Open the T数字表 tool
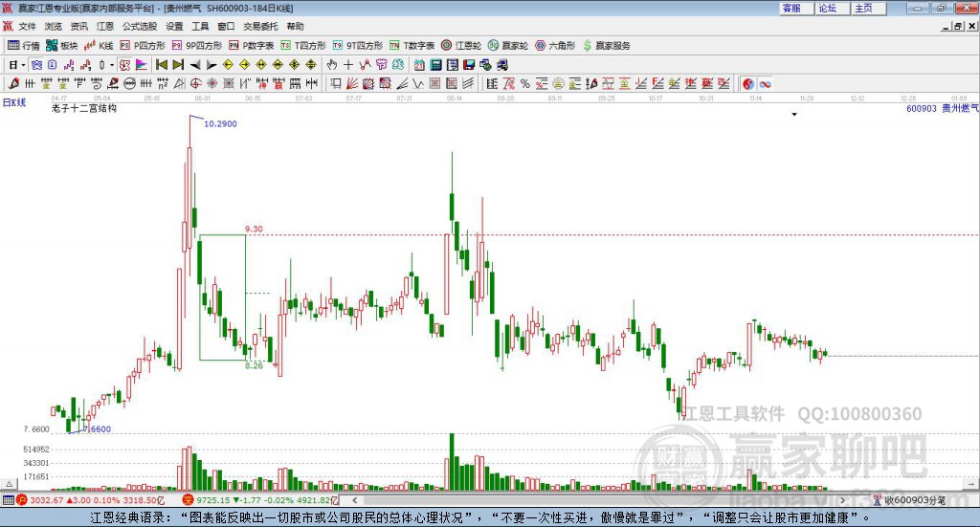The height and width of the screenshot is (527, 980). tap(412, 46)
